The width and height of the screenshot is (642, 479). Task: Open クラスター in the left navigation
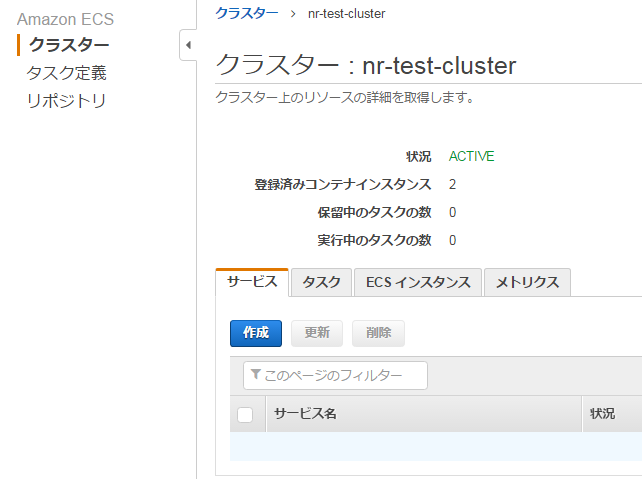coord(69,45)
